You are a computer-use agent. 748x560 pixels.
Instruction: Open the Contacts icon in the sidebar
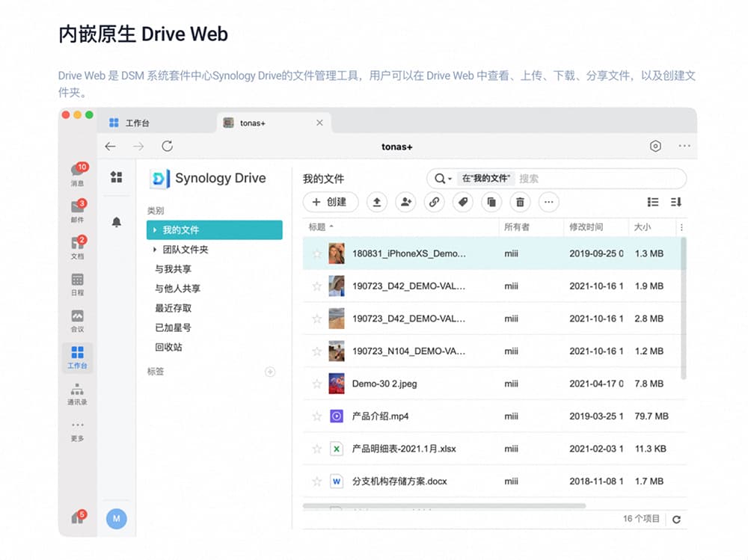(x=77, y=394)
